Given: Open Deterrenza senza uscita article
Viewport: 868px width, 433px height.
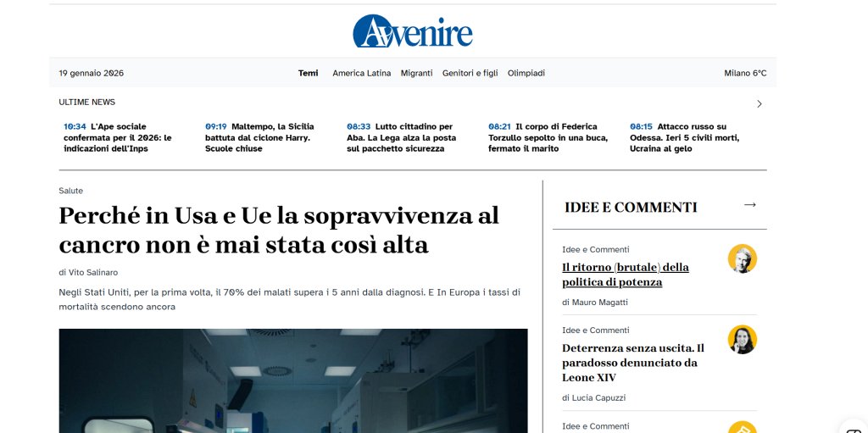Looking at the screenshot, I should (632, 362).
